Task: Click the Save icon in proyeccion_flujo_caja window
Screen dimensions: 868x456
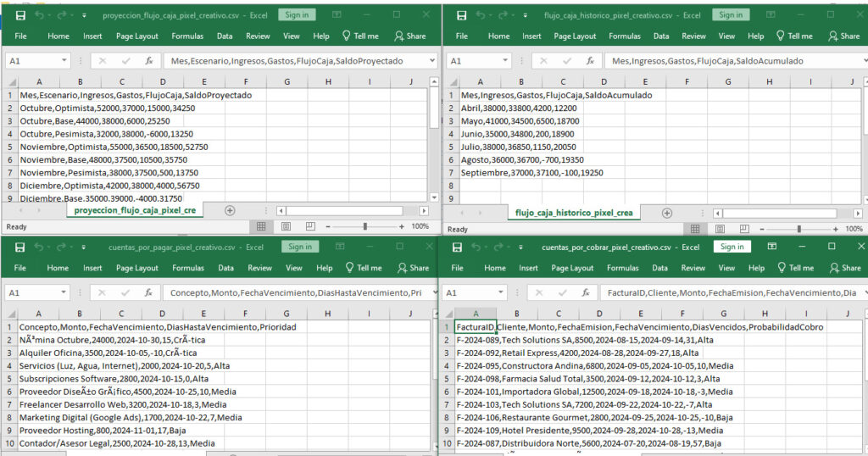Action: click(19, 15)
